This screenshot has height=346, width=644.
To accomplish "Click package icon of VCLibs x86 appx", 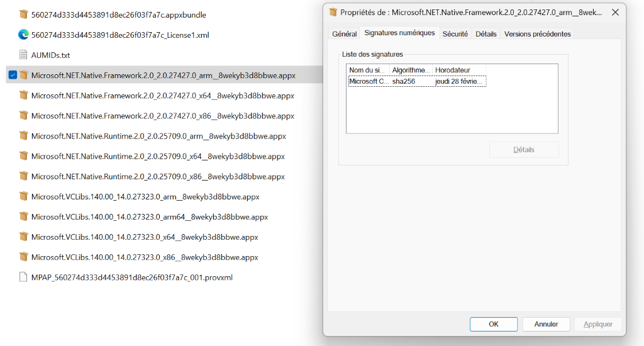I will coord(23,257).
